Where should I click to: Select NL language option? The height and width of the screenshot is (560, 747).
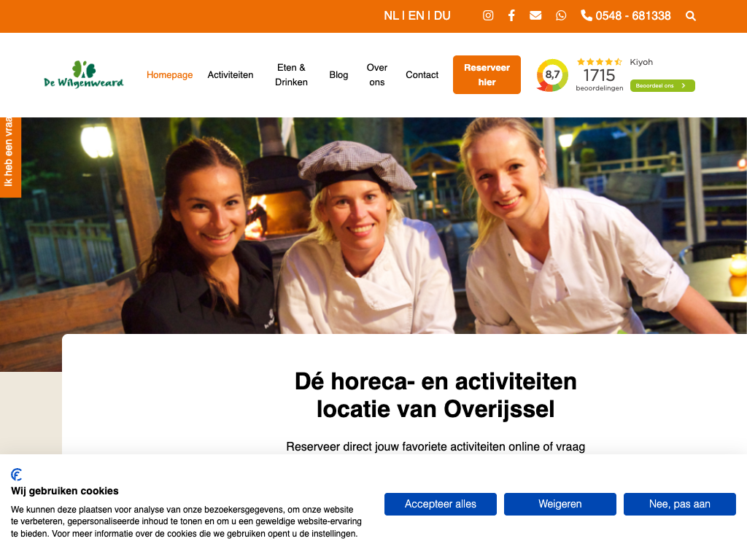pyautogui.click(x=391, y=16)
